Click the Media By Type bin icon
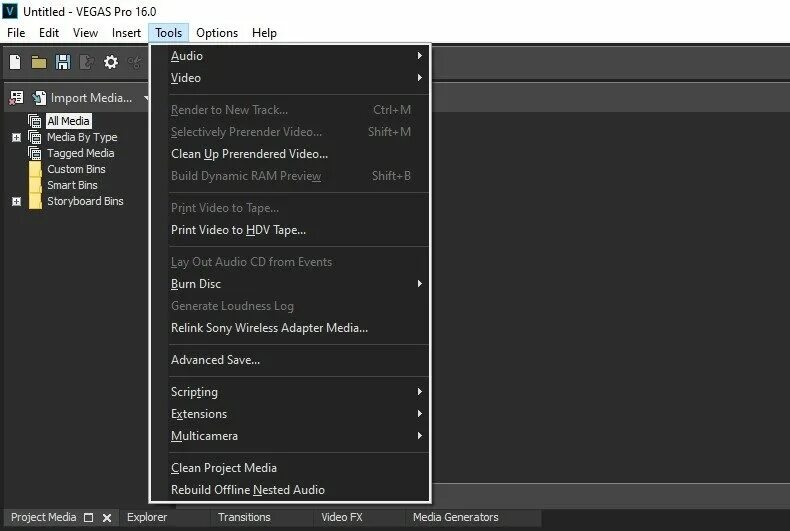Screen dimensions: 790x531 (34, 137)
